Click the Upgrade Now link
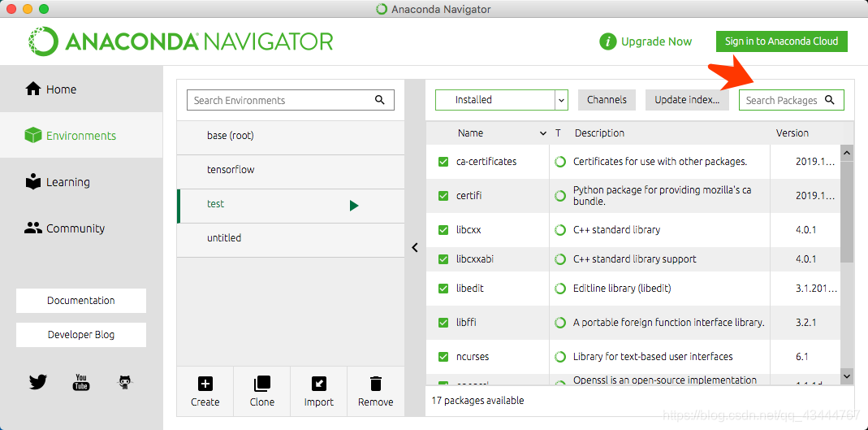The height and width of the screenshot is (430, 868). [657, 41]
